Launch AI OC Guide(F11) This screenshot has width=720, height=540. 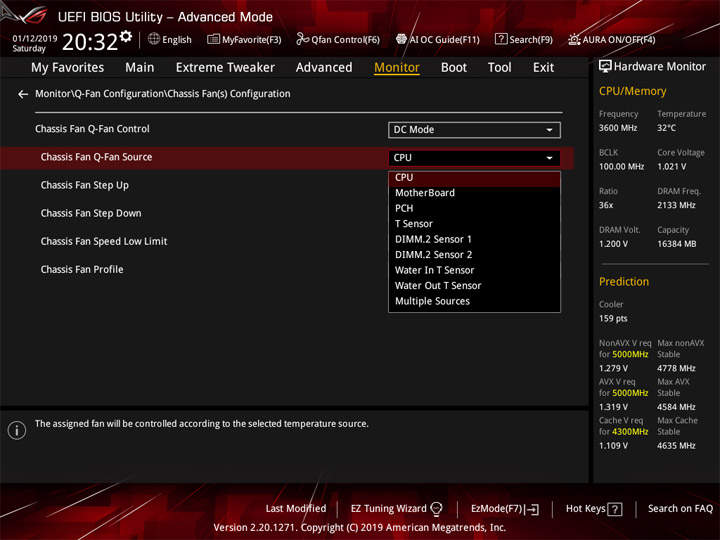click(x=438, y=39)
